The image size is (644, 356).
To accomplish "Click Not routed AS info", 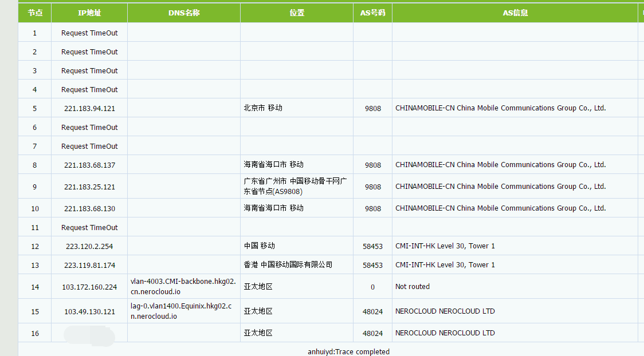I will pos(413,286).
